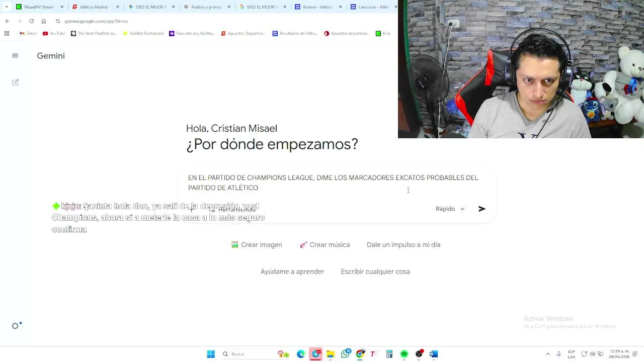Close the MisaelHV Stream tab
644x362 pixels.
pyautogui.click(x=62, y=7)
